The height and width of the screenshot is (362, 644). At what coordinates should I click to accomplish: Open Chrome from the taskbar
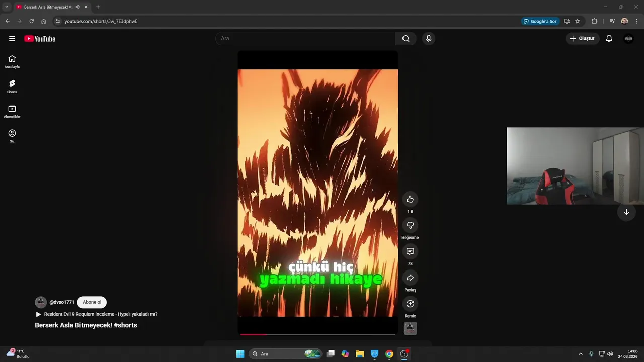pos(389,354)
